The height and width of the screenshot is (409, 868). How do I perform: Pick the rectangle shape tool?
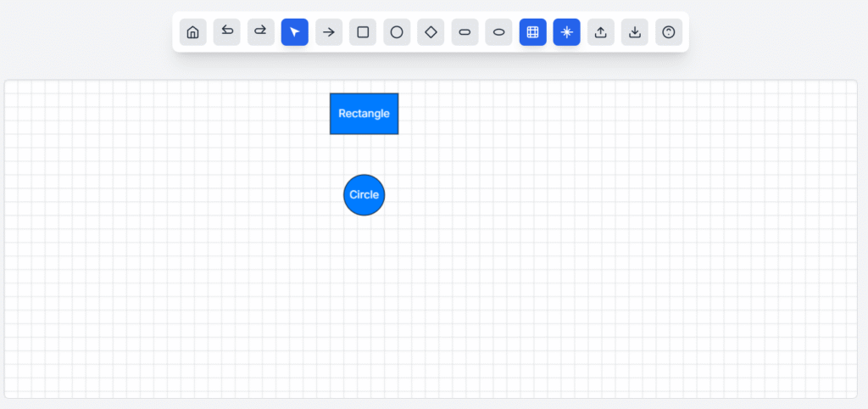point(363,32)
